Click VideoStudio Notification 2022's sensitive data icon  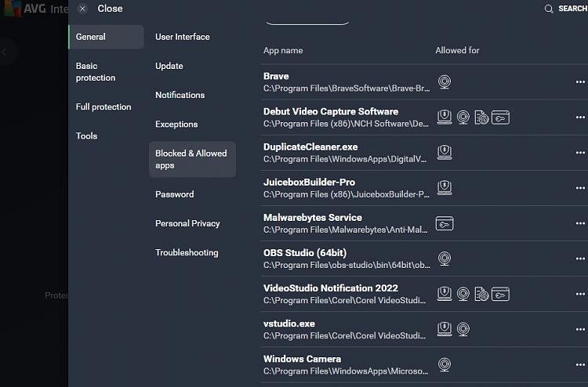[481, 294]
